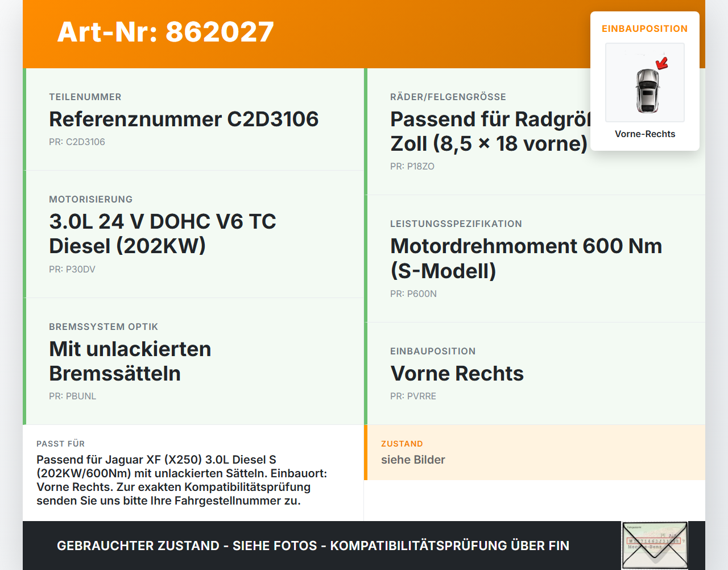Click the BREMSSYSTEM OPTIK label
The height and width of the screenshot is (570, 728).
[x=104, y=327]
